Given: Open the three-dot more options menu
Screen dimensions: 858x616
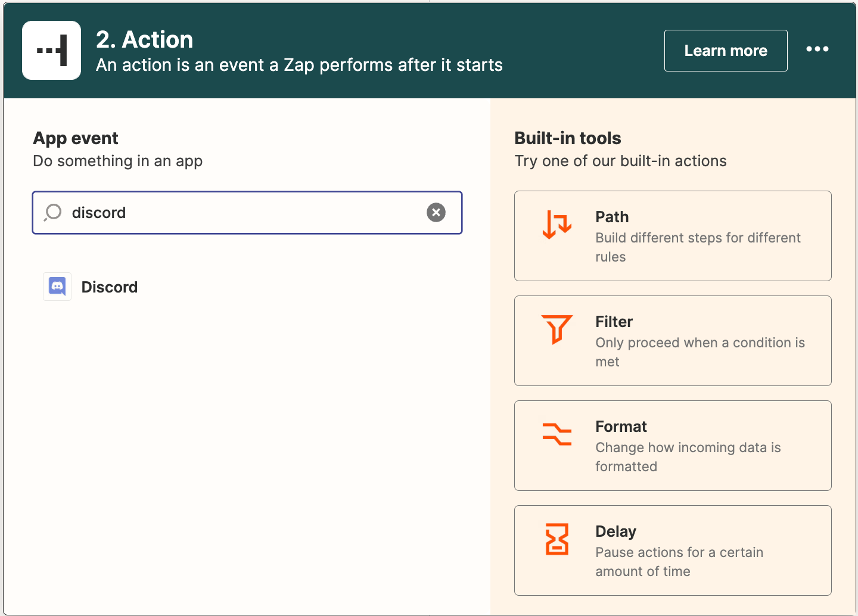Looking at the screenshot, I should point(817,49).
